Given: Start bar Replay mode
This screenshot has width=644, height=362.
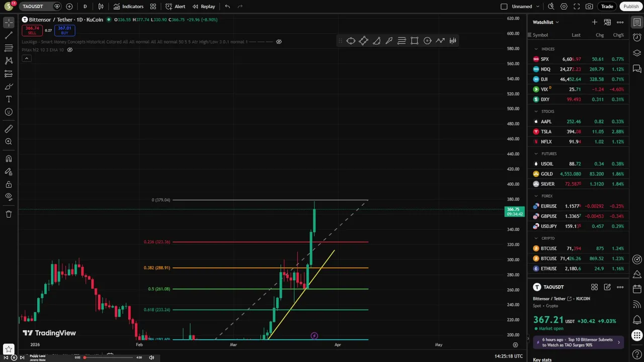Looking at the screenshot, I should tap(203, 7).
